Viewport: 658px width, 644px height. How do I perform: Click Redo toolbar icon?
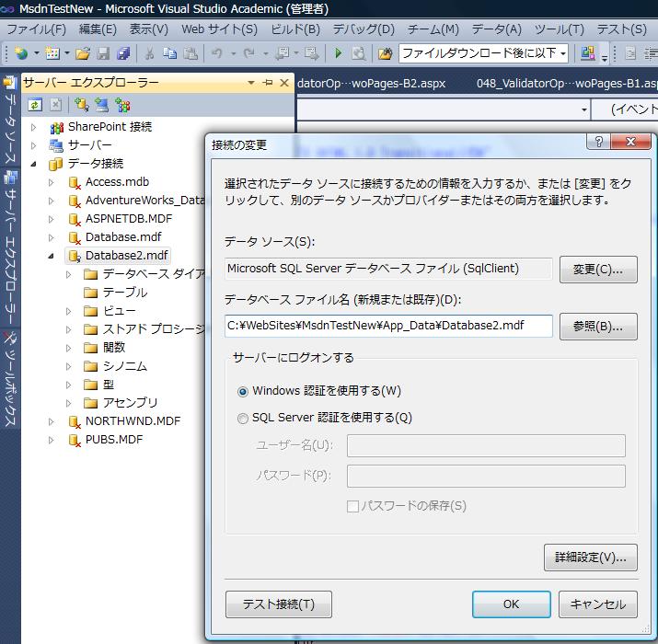tap(249, 53)
